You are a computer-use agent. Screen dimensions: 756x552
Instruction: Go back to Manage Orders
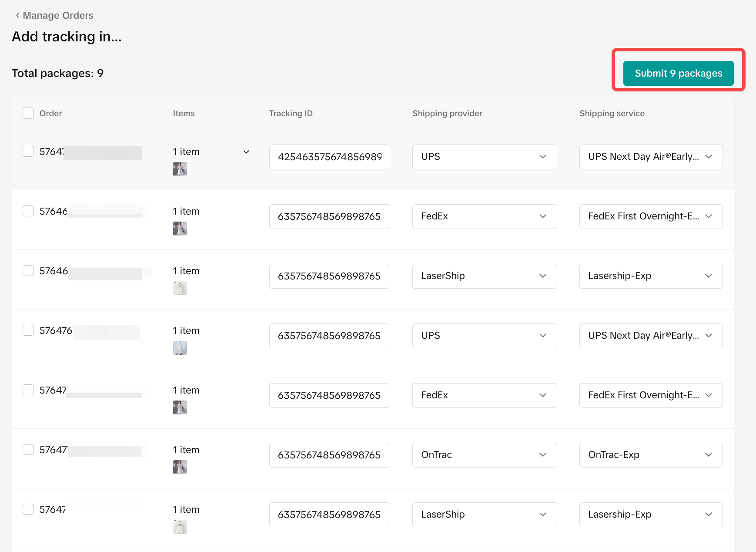pos(58,16)
